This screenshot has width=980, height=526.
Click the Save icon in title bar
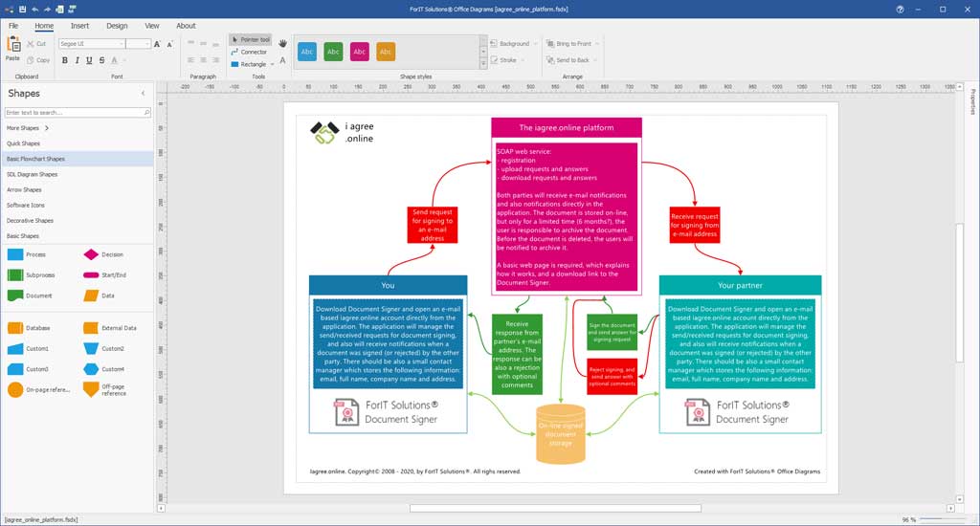pos(21,9)
